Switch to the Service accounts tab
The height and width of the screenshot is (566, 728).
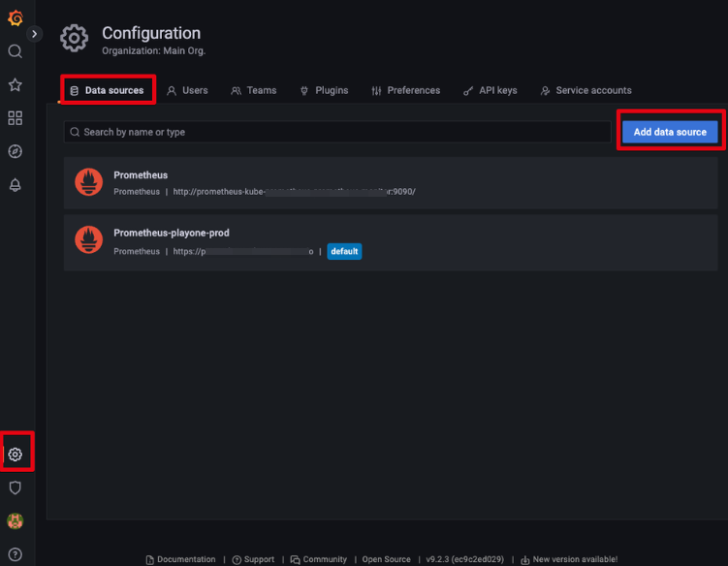pos(586,90)
